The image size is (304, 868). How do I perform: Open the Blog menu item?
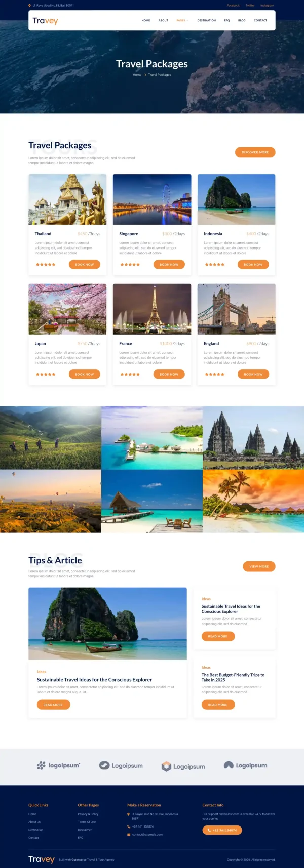click(242, 20)
